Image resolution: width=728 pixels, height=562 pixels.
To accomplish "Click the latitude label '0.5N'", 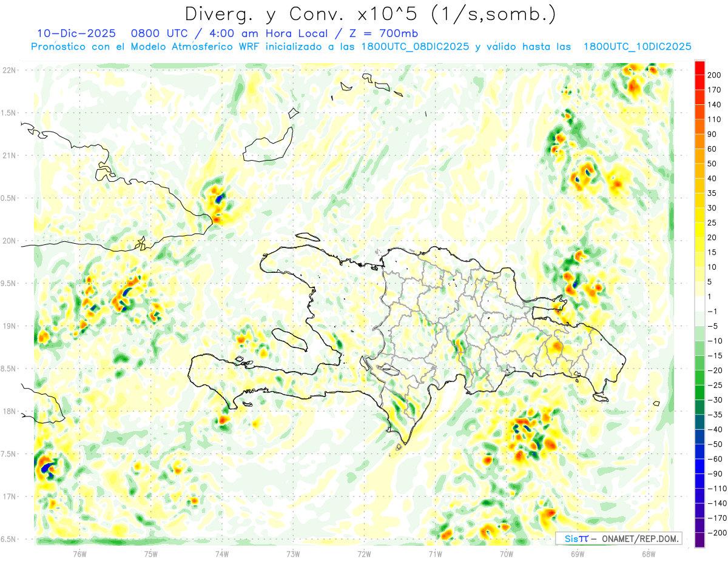I will [8, 198].
